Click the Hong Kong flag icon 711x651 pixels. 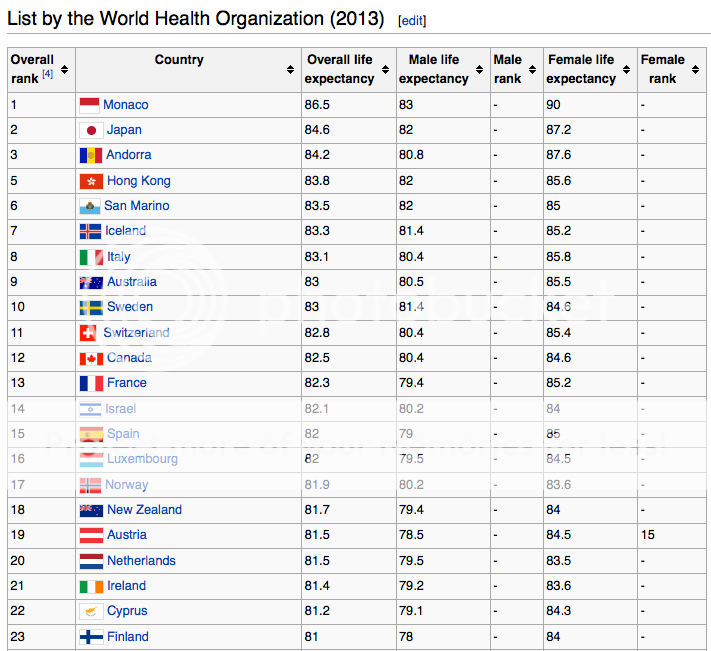coord(91,181)
